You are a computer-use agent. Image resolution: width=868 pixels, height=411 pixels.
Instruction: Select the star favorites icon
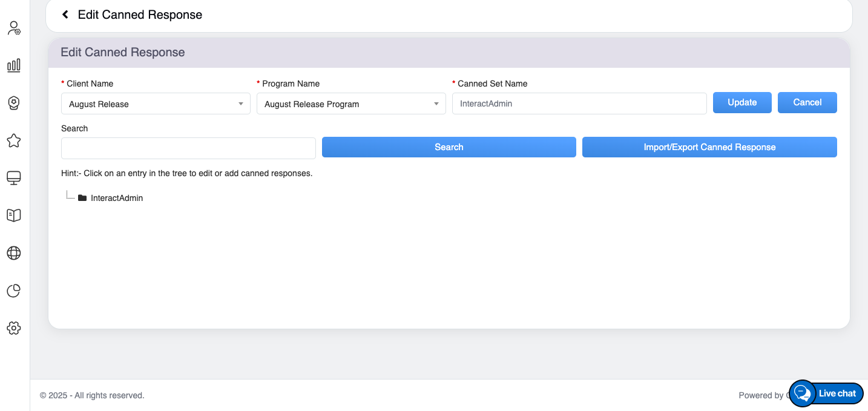coord(14,140)
